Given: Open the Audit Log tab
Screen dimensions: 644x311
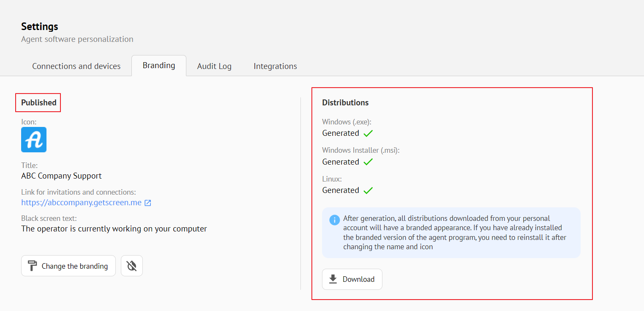Looking at the screenshot, I should [214, 66].
